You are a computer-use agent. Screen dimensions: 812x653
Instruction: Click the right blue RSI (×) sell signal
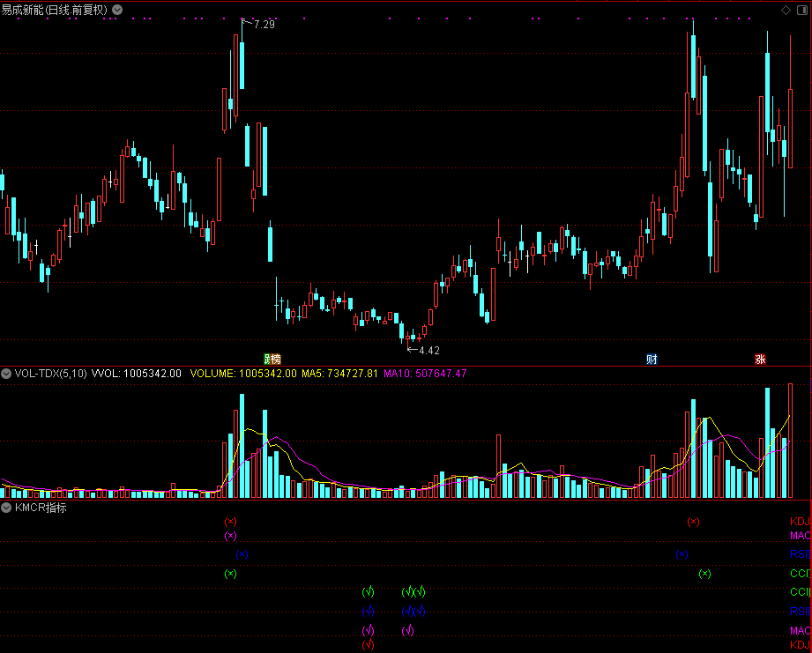click(682, 554)
